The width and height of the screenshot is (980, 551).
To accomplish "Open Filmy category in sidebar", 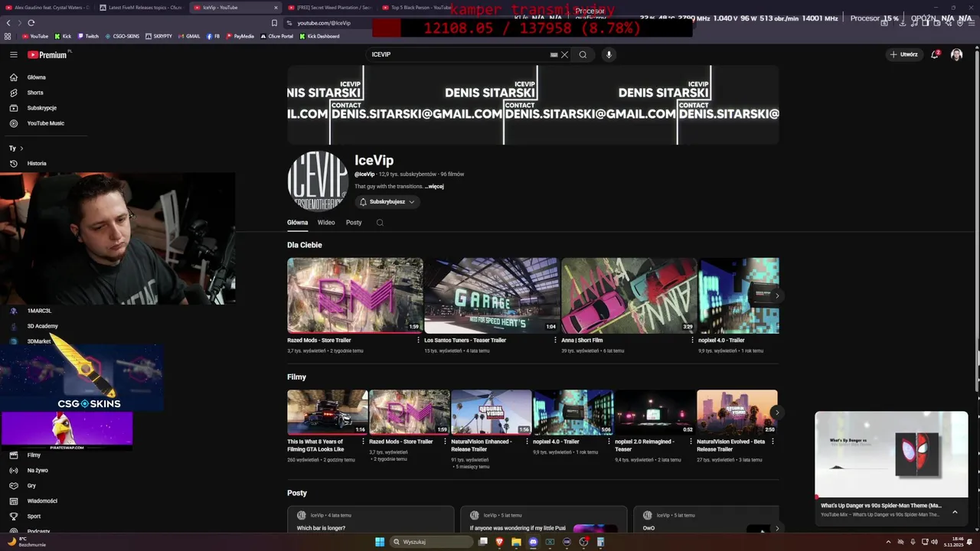I will pyautogui.click(x=34, y=455).
